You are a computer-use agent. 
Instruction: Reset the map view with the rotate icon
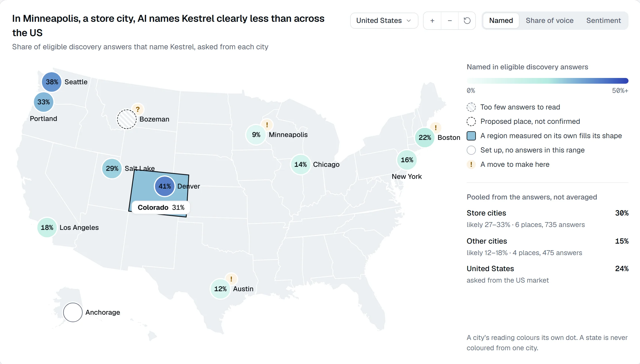point(467,21)
